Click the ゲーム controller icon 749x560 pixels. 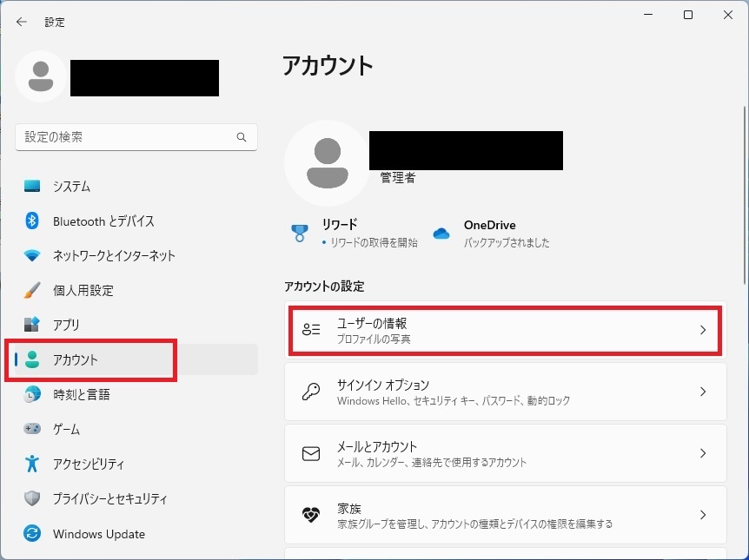pos(32,428)
